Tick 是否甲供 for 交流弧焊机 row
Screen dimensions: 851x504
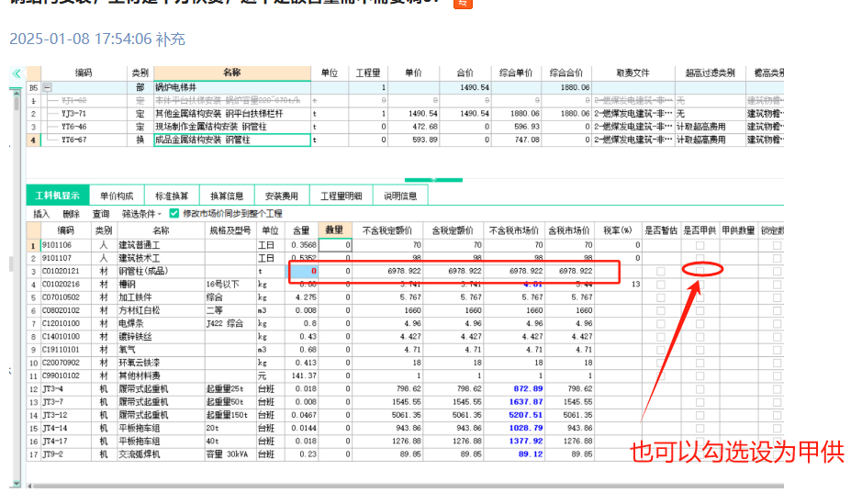pyautogui.click(x=700, y=454)
